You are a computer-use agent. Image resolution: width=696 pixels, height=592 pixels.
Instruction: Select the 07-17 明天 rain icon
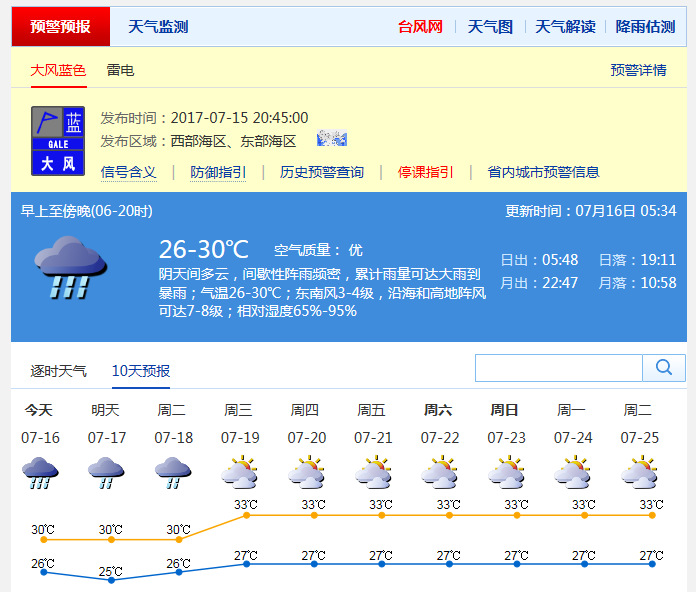(x=107, y=473)
